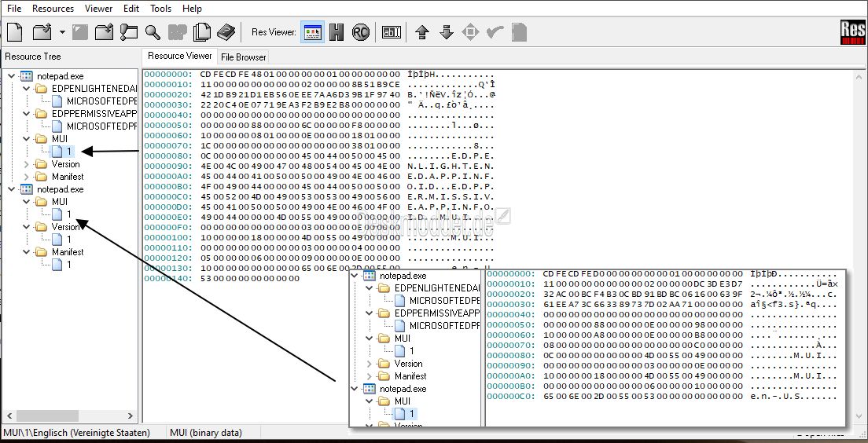The image size is (868, 443).
Task: Open the File menu
Action: [x=14, y=9]
